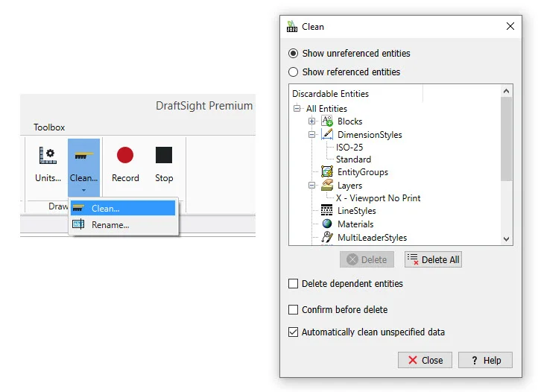The image size is (538, 392).
Task: Click the Clean broom icon in the ribbon
Action: (83, 156)
